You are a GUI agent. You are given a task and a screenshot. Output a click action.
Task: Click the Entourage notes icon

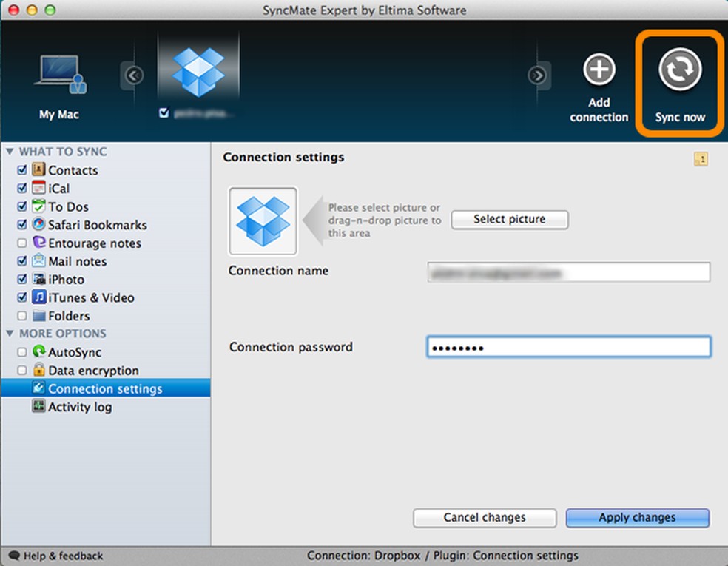point(38,243)
